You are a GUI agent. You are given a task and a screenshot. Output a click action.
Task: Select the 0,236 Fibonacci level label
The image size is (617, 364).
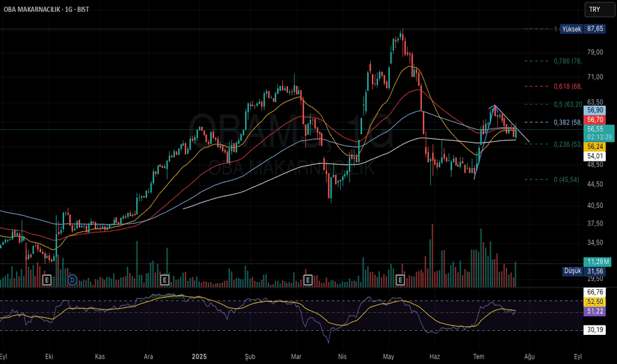(x=568, y=144)
